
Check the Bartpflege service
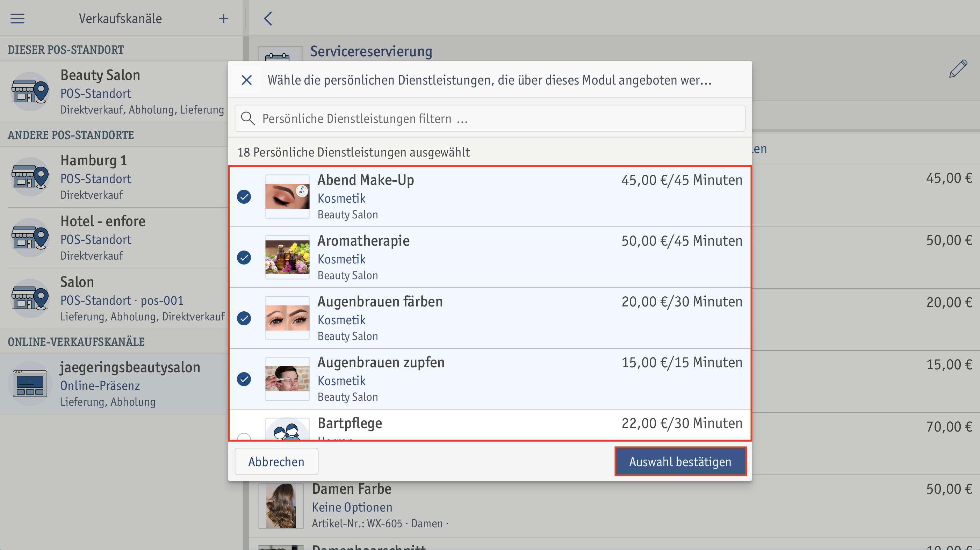pos(244,437)
